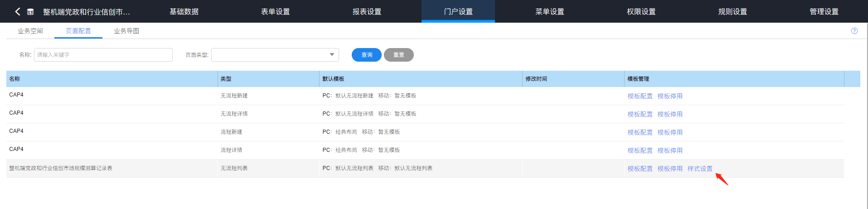Click the CAP4 name in 流程详情 row
Image resolution: width=868 pixels, height=209 pixels.
(16, 149)
